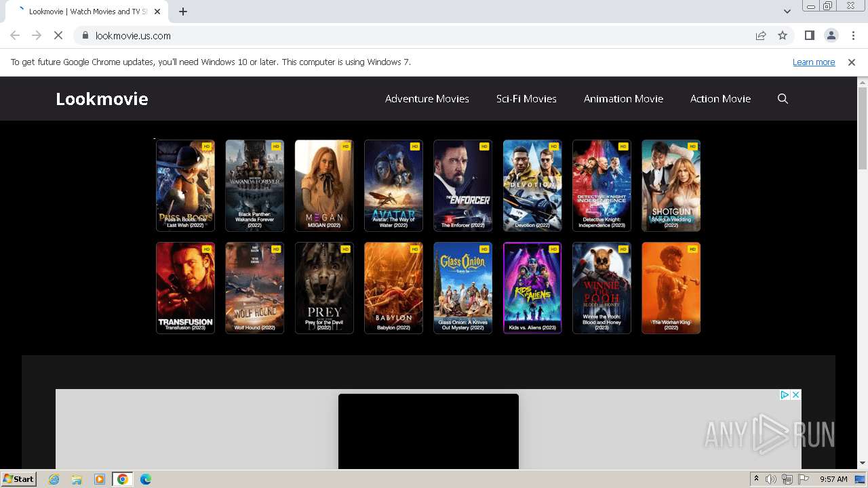Open Avatar: The Way of Water poster
The width and height of the screenshot is (868, 488).
pyautogui.click(x=393, y=186)
